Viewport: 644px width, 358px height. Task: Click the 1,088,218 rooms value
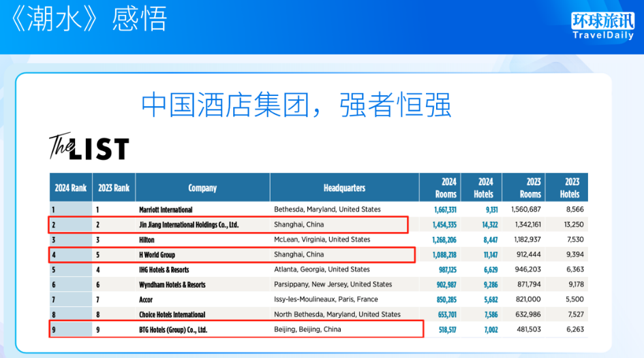[x=444, y=255]
